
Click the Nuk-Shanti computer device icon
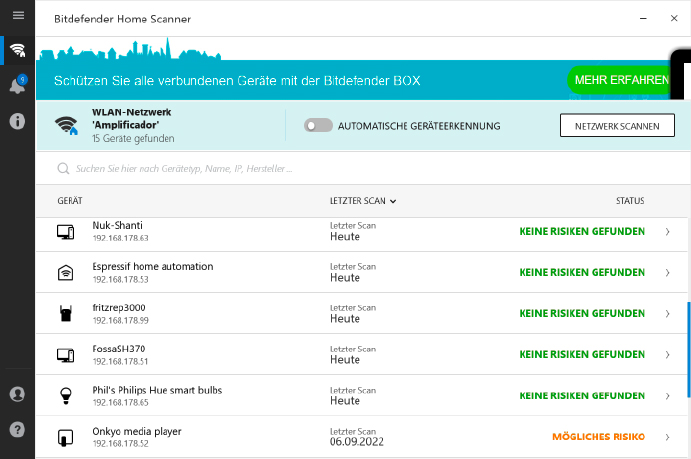pyautogui.click(x=66, y=232)
